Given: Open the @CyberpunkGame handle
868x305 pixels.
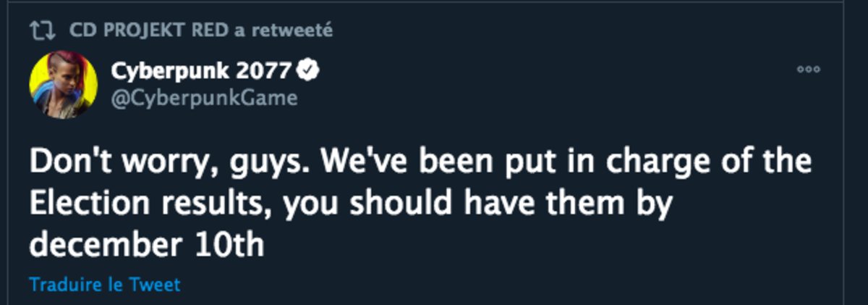Looking at the screenshot, I should [204, 97].
